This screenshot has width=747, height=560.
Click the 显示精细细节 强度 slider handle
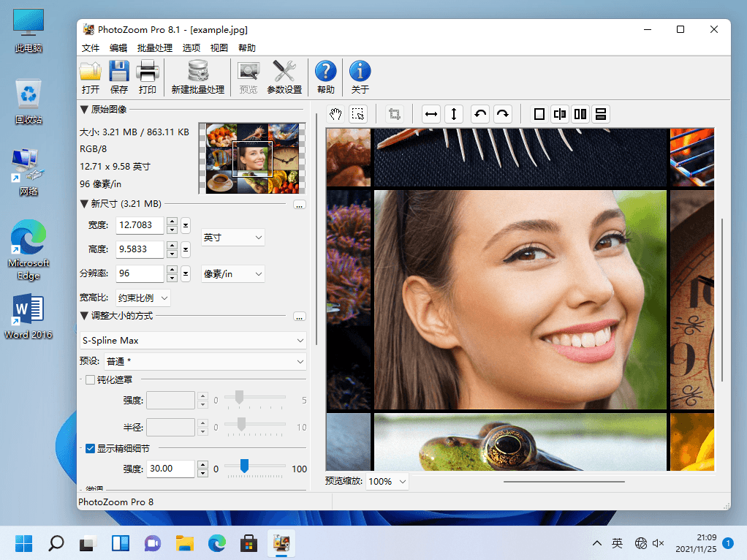244,465
